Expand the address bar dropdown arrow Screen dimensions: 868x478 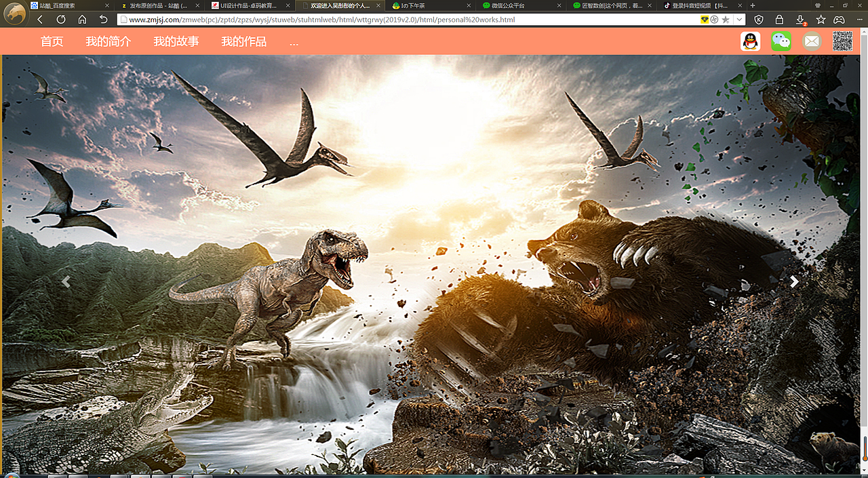point(739,20)
